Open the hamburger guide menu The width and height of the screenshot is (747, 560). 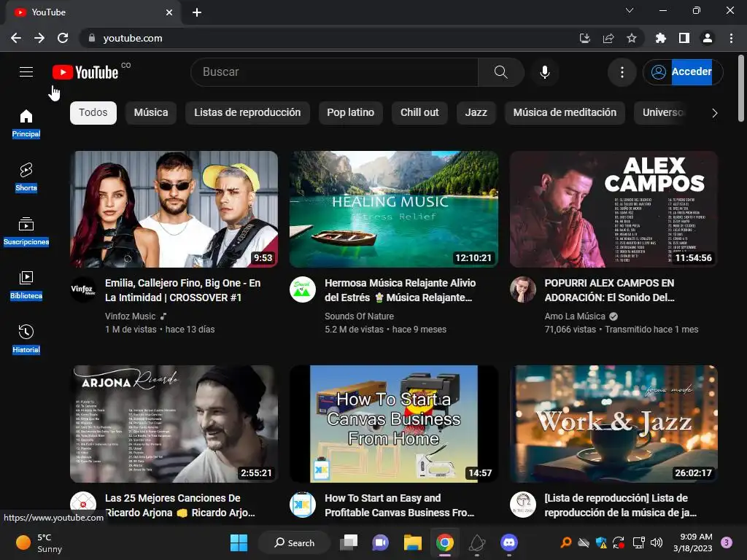[x=26, y=72]
